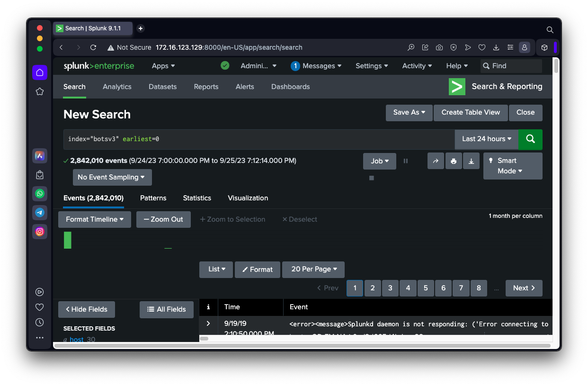588x386 pixels.
Task: Open the Reports nav tab
Action: coord(206,87)
